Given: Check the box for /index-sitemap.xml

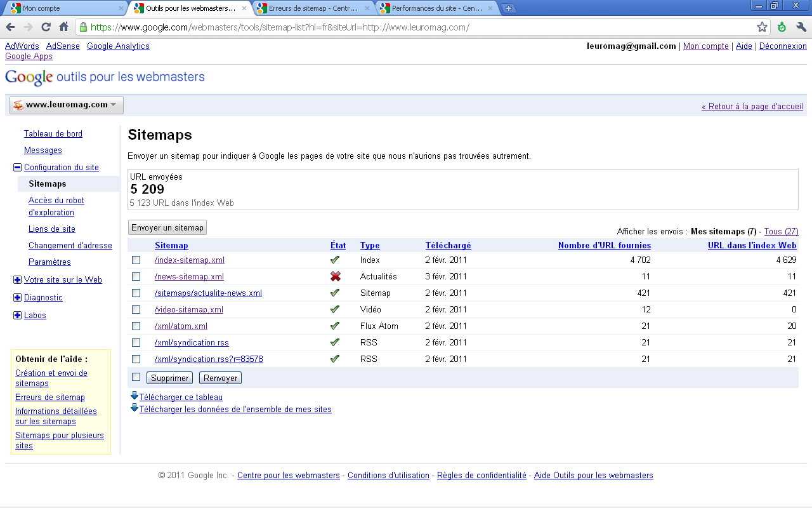Looking at the screenshot, I should pyautogui.click(x=136, y=260).
